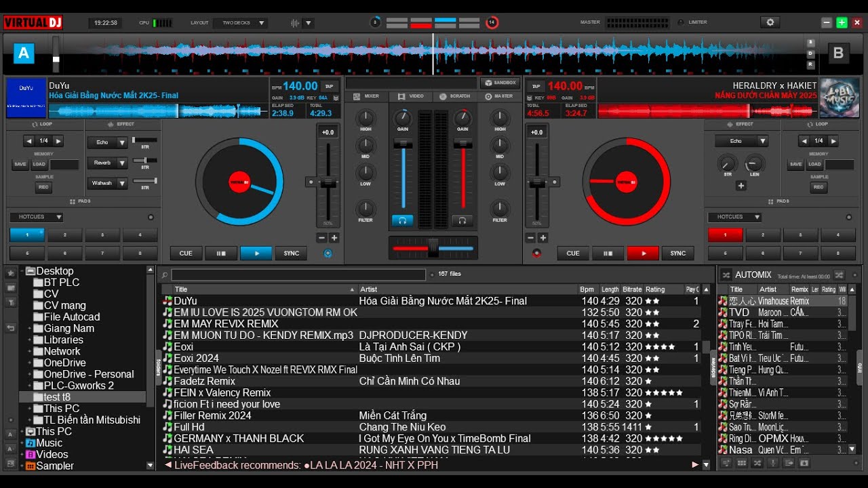Play the right deck
The width and height of the screenshot is (868, 488).
[643, 253]
